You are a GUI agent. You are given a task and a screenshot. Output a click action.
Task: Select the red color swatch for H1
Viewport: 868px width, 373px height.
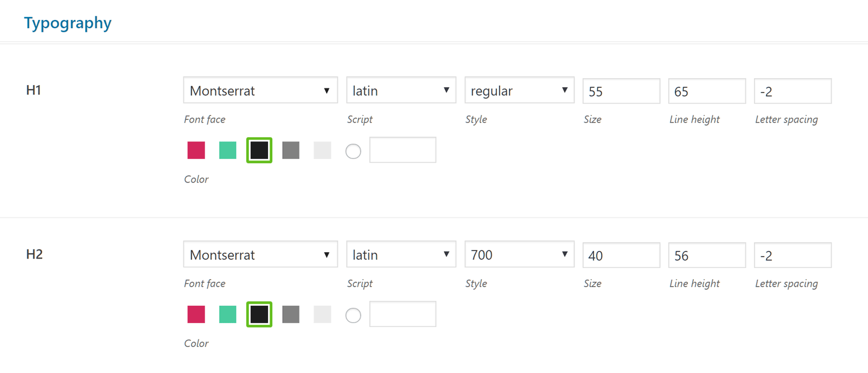tap(196, 150)
